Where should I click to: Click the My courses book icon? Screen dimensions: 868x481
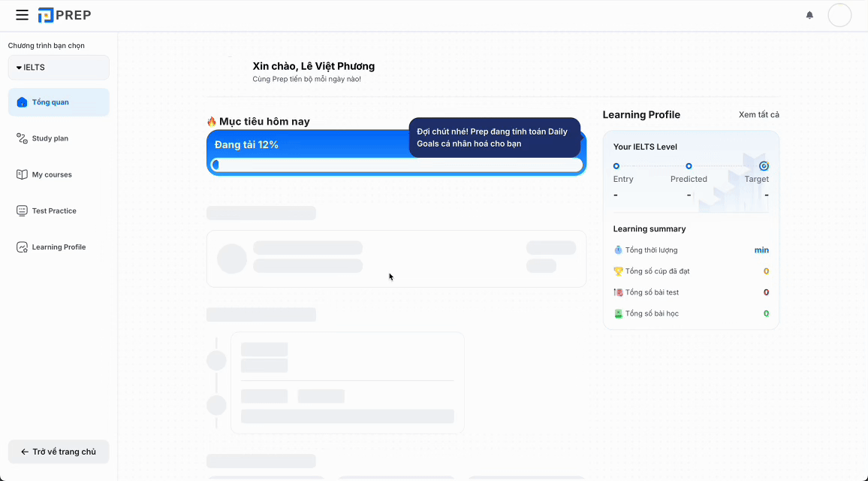pos(22,174)
